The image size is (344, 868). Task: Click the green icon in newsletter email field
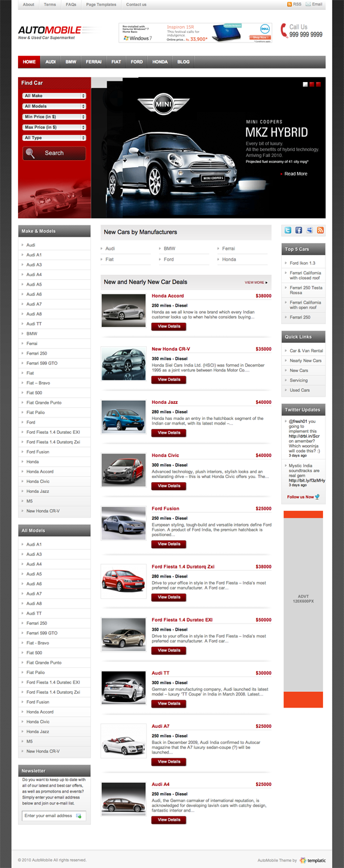click(x=79, y=816)
